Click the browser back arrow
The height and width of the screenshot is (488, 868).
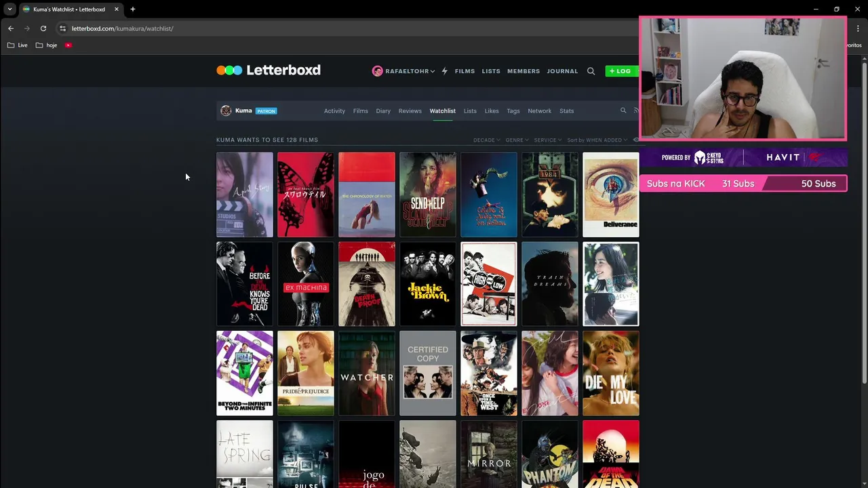pos(11,28)
